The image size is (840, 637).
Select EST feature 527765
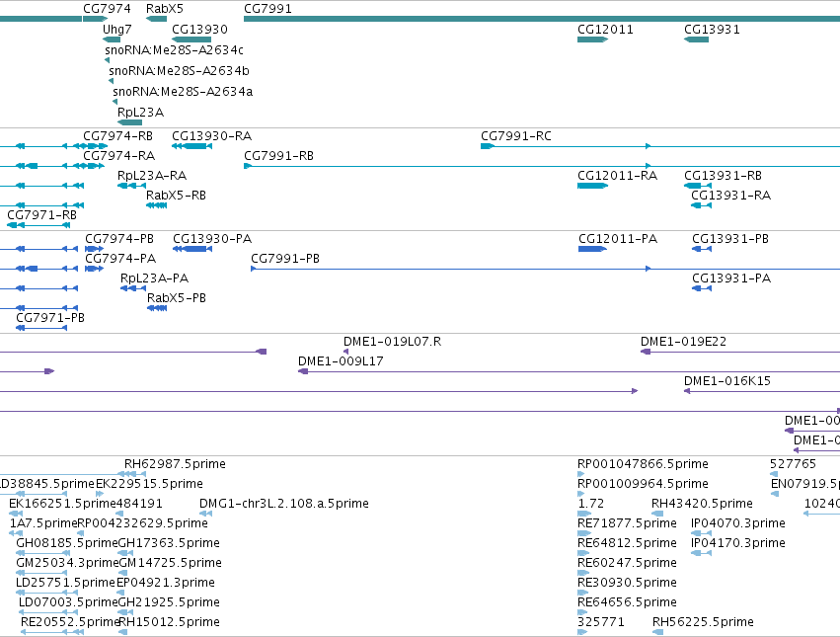coord(793,464)
